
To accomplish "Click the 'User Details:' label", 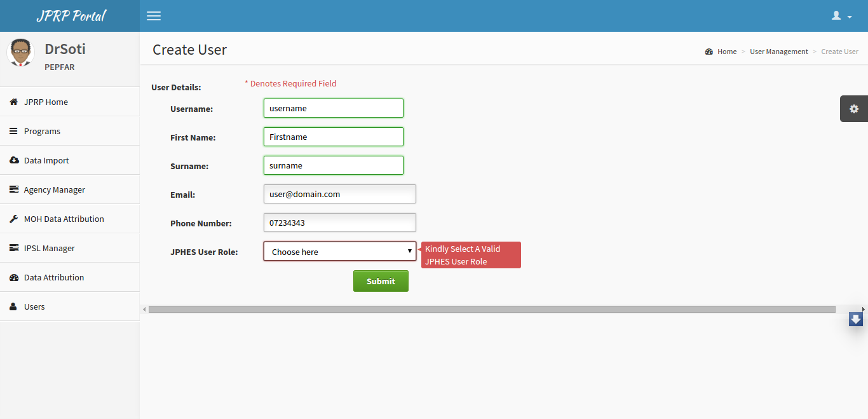I will click(176, 87).
